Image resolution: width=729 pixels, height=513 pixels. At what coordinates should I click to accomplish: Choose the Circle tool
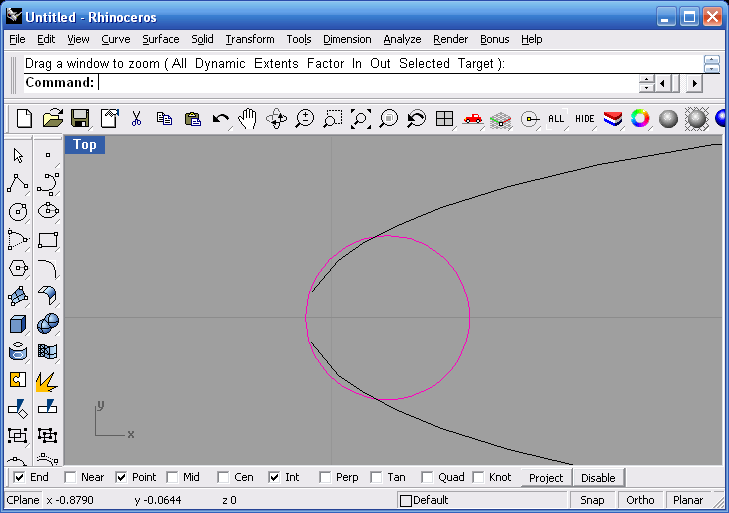[18, 212]
